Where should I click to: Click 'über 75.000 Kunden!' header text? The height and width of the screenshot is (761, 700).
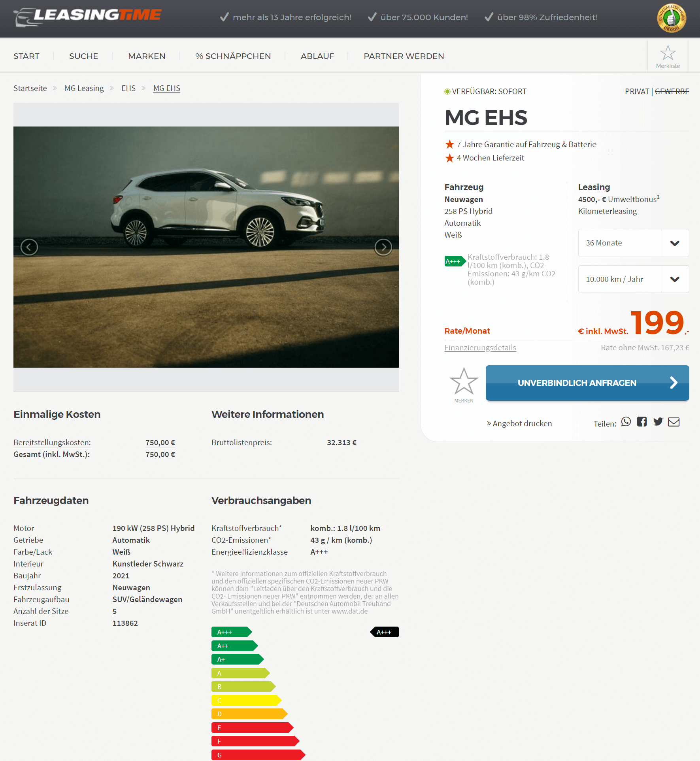(424, 17)
